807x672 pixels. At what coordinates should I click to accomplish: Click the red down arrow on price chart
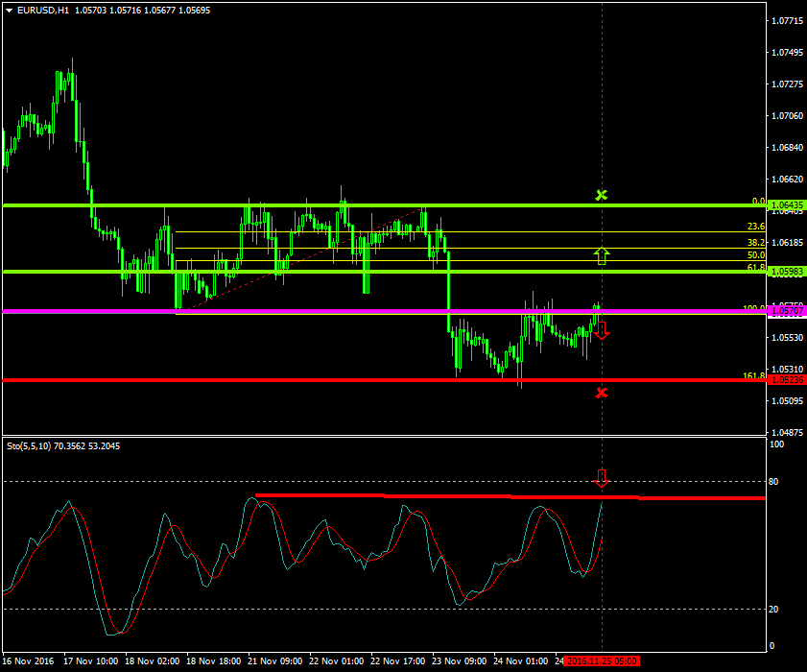pyautogui.click(x=602, y=331)
